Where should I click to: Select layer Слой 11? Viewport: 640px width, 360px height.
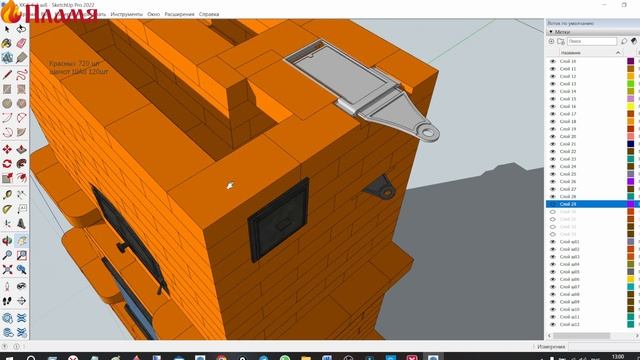[568, 69]
